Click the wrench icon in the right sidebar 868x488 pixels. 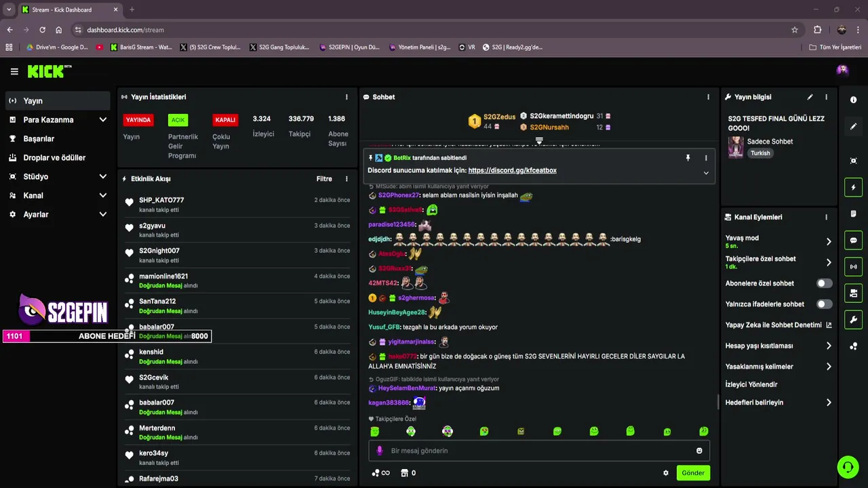pyautogui.click(x=853, y=320)
